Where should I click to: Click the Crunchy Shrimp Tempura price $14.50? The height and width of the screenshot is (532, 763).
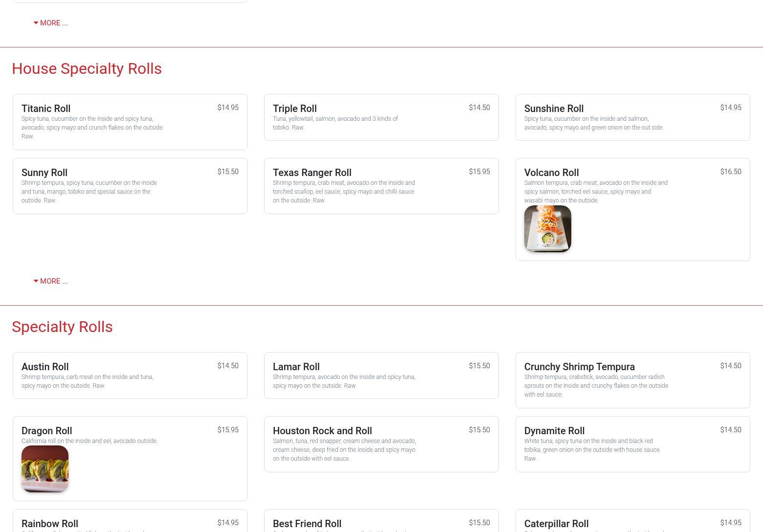(x=731, y=366)
